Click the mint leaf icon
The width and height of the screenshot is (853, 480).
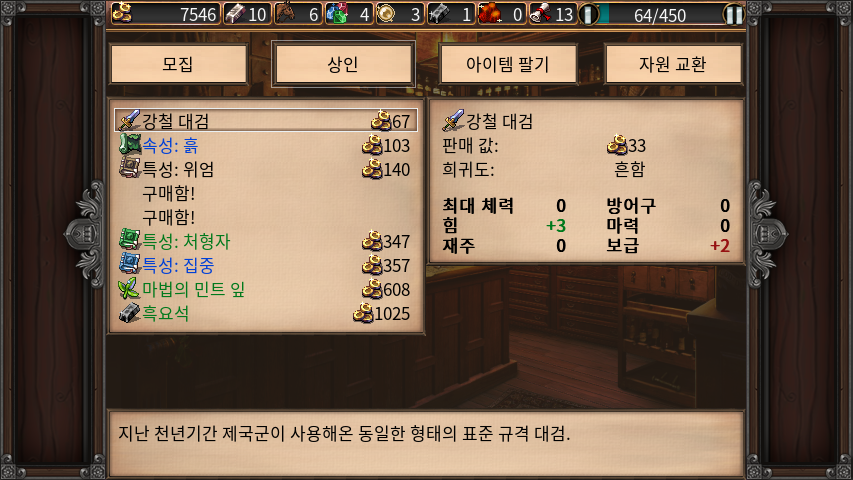(x=129, y=288)
